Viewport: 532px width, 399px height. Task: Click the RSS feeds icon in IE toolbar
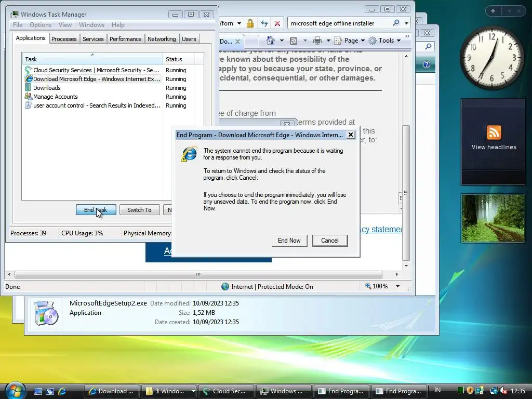click(294, 41)
